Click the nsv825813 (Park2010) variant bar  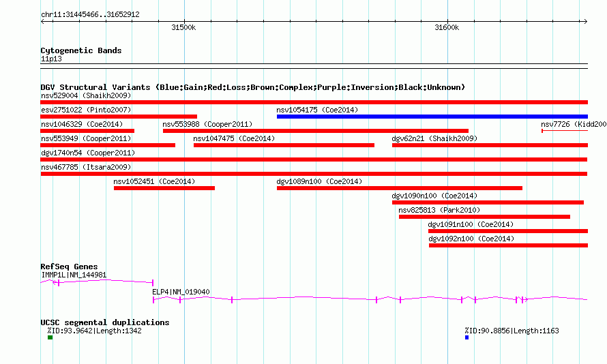click(484, 217)
